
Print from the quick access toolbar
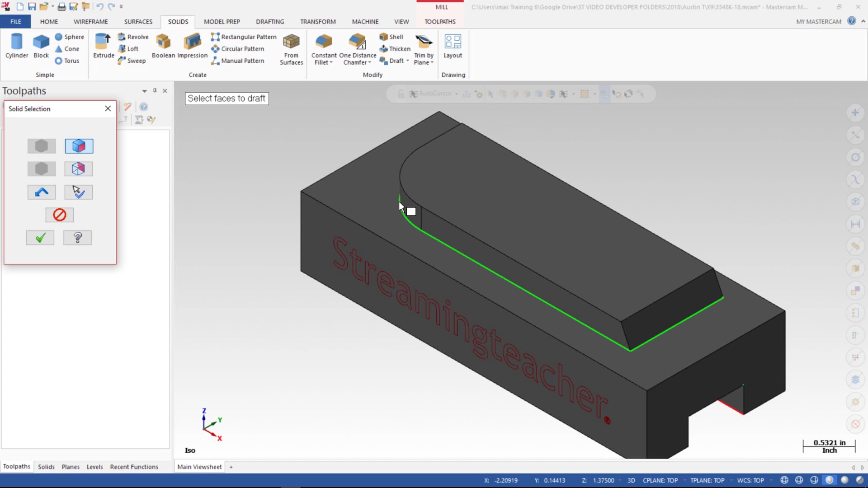(x=61, y=7)
